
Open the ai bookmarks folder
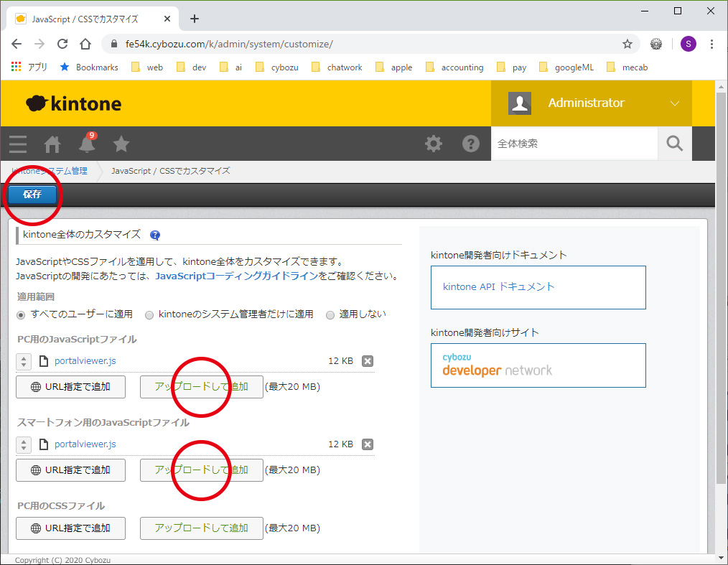231,67
